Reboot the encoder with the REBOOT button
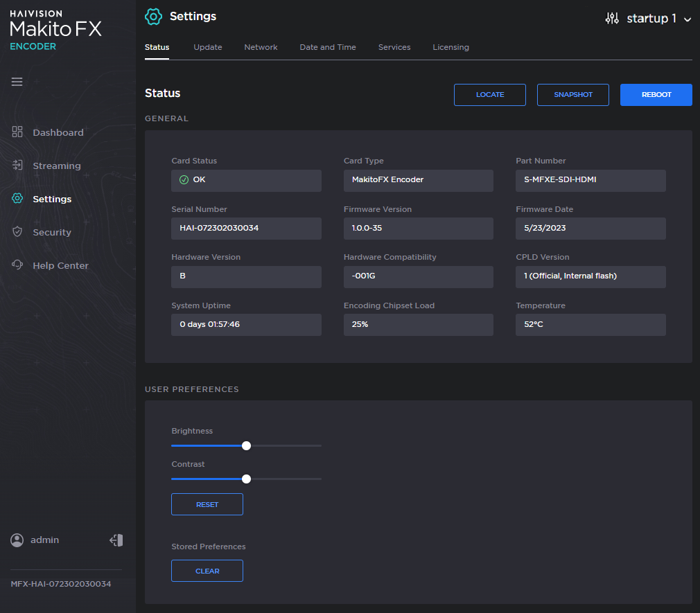 pos(656,95)
